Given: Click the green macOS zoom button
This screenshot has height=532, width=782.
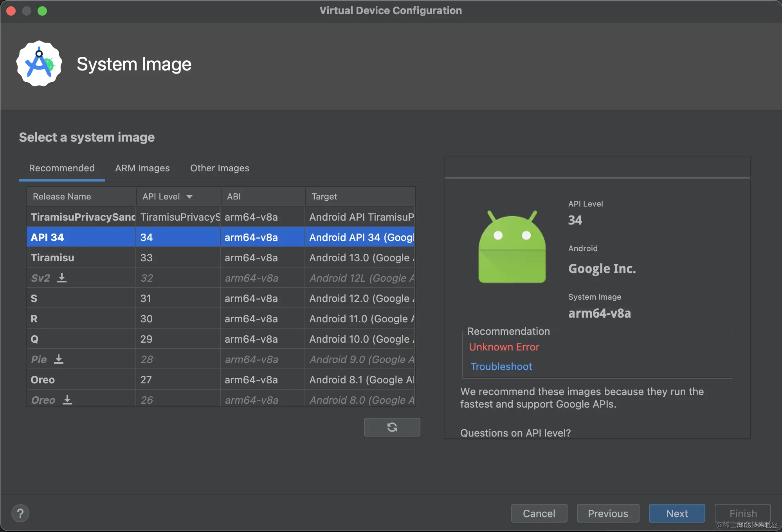Looking at the screenshot, I should point(42,11).
